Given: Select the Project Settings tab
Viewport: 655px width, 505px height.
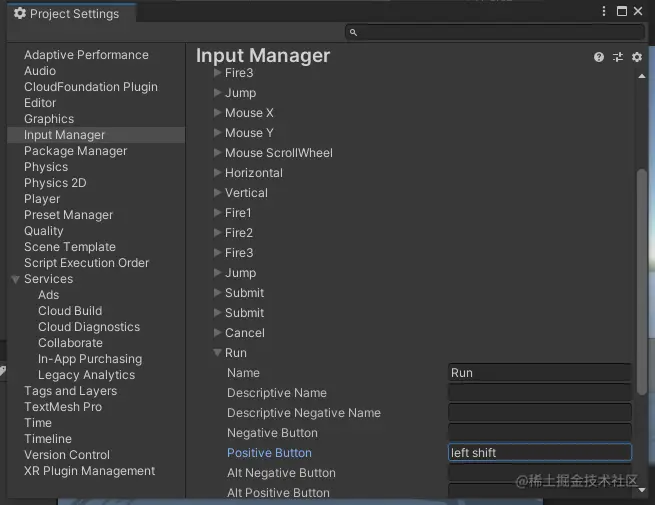Looking at the screenshot, I should pyautogui.click(x=71, y=13).
